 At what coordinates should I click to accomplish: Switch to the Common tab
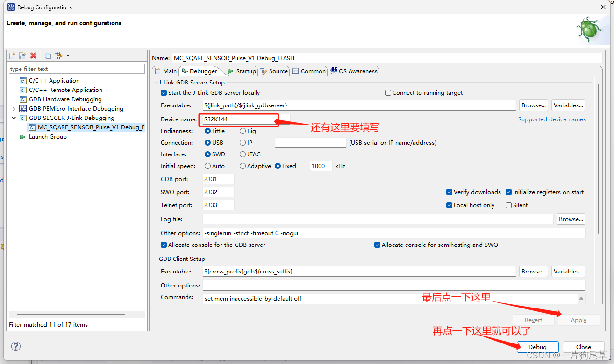pos(308,71)
